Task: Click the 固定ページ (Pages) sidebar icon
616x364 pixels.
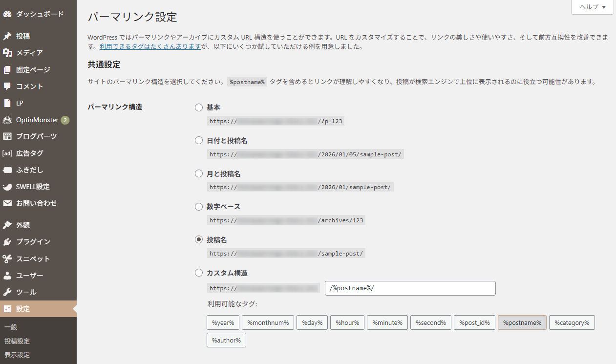Action: pos(8,69)
